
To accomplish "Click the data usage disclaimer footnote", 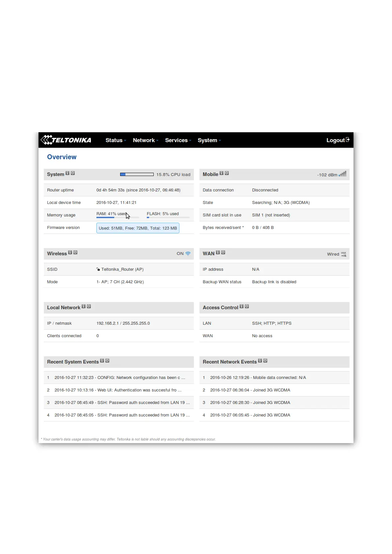I will [x=128, y=439].
